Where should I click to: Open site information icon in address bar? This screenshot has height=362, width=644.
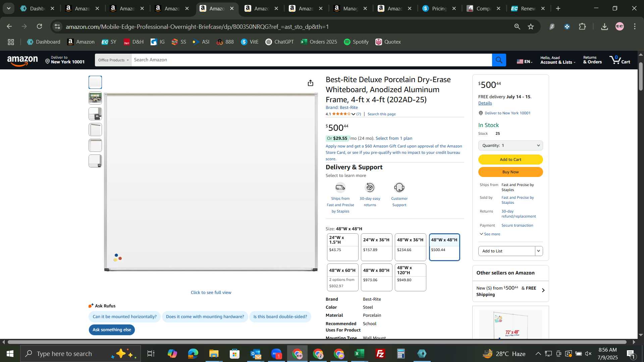coord(57,26)
